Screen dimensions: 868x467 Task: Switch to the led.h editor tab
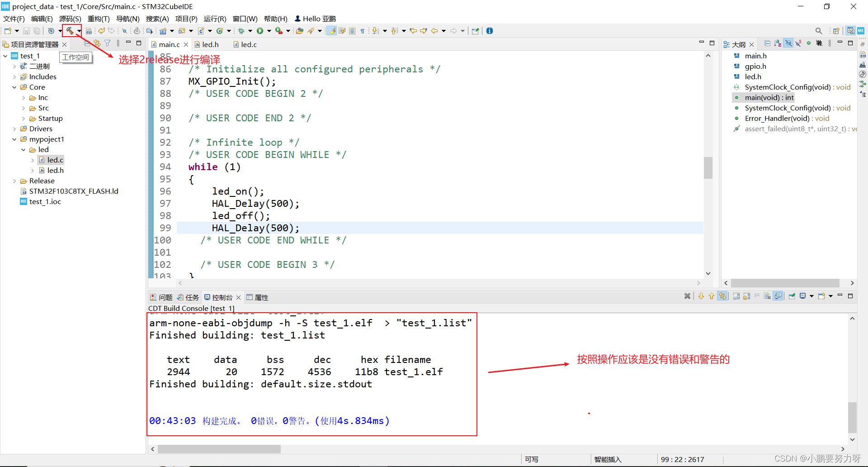coord(207,44)
